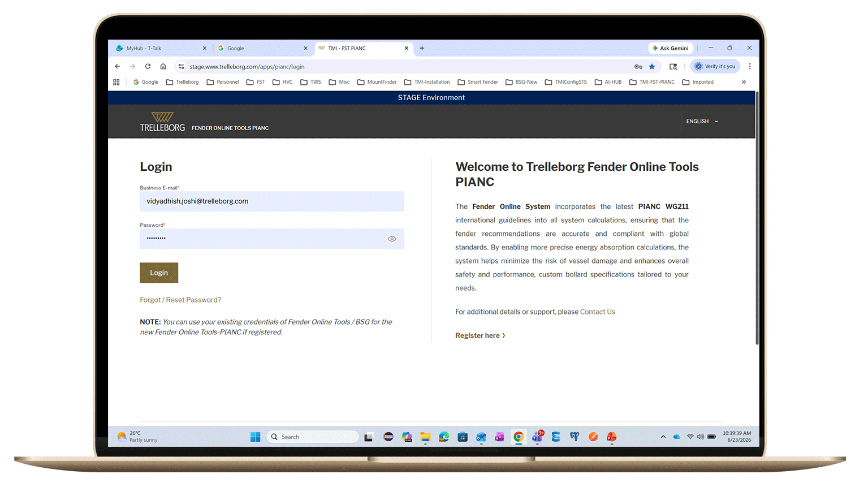This screenshot has width=868, height=487.
Task: Open the Google Lens search icon
Action: coord(673,66)
